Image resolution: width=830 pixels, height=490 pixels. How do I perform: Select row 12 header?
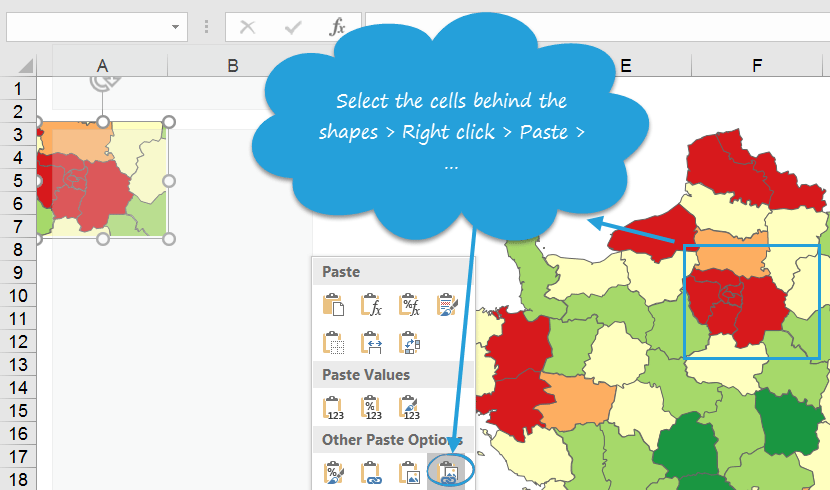[18, 341]
